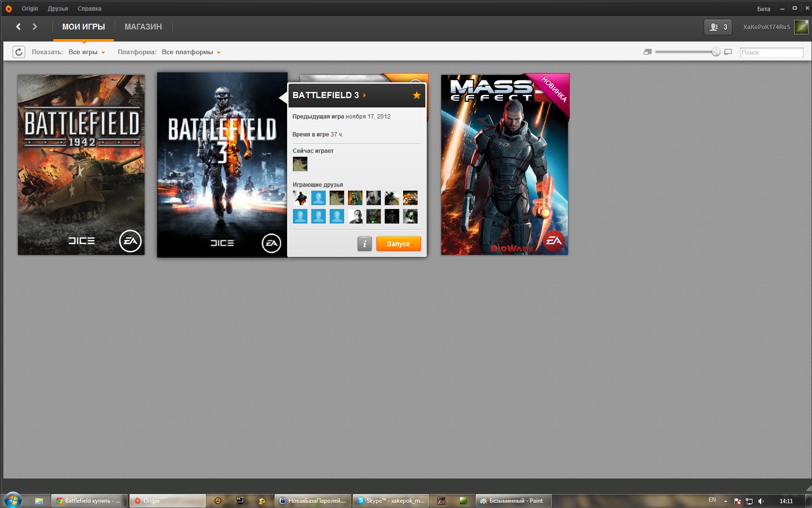Click the Origin logo icon in title bar
812x508 pixels.
(8, 9)
